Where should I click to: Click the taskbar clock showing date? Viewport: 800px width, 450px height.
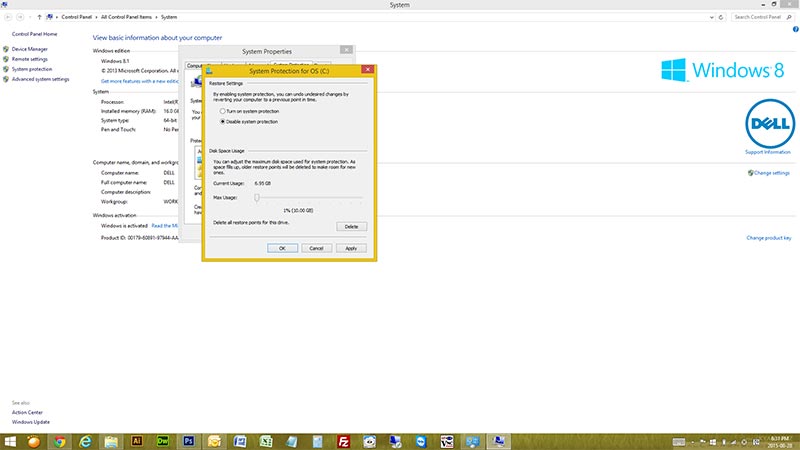point(780,442)
